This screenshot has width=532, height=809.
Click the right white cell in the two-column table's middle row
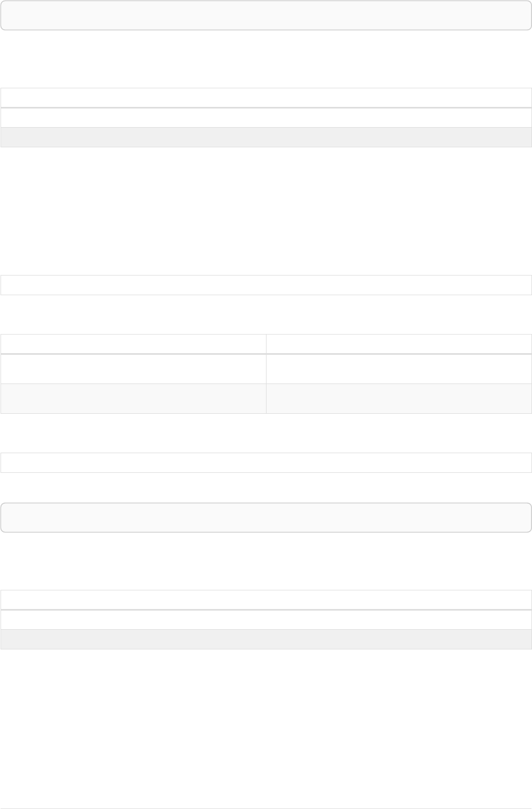399,369
